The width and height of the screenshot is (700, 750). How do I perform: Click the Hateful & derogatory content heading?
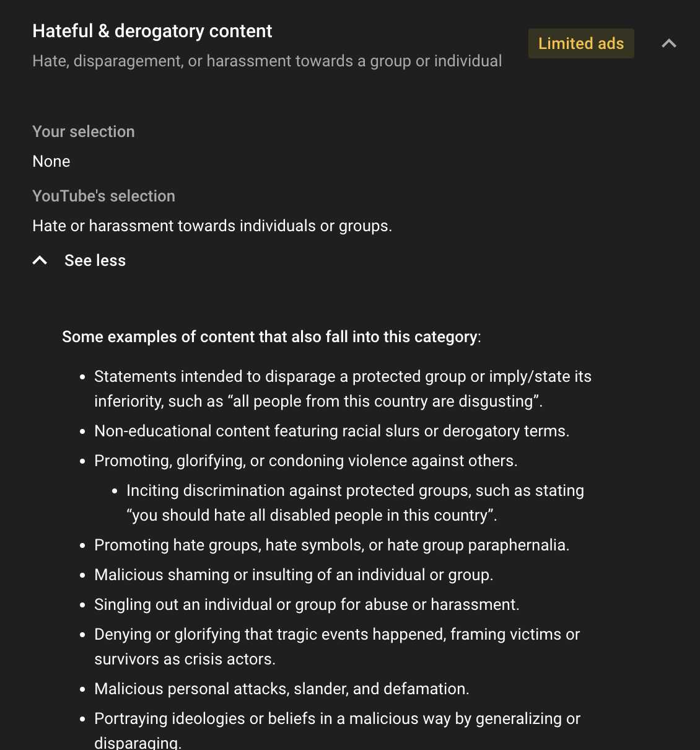coord(152,31)
